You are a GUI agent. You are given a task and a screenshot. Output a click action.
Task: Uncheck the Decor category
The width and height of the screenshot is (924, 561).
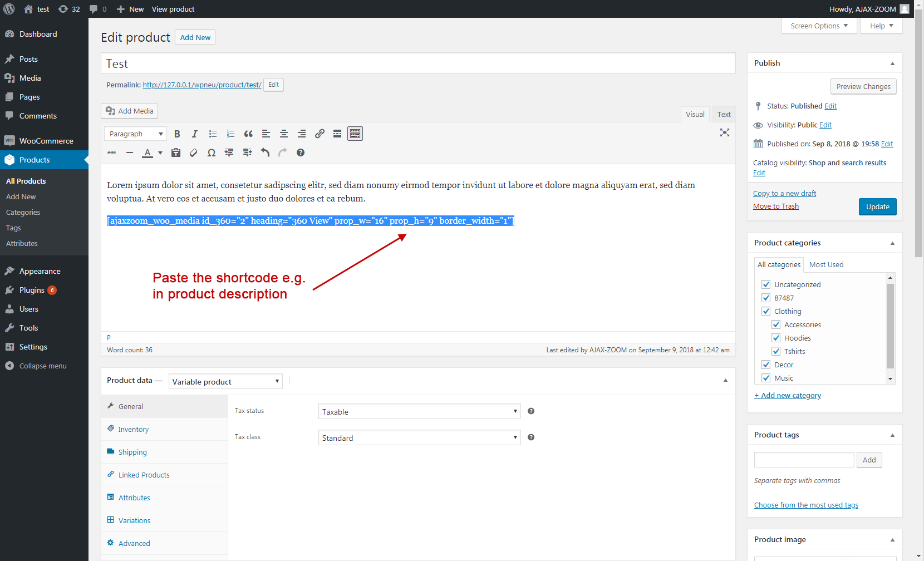766,365
